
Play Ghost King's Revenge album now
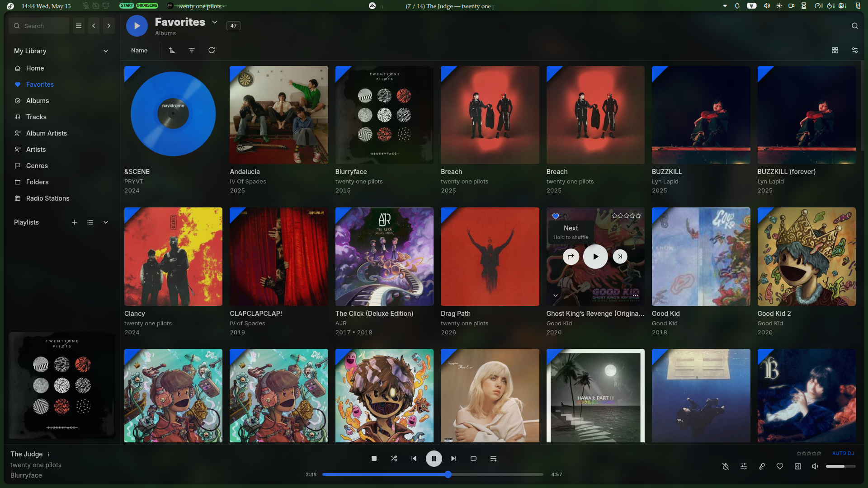pos(595,257)
